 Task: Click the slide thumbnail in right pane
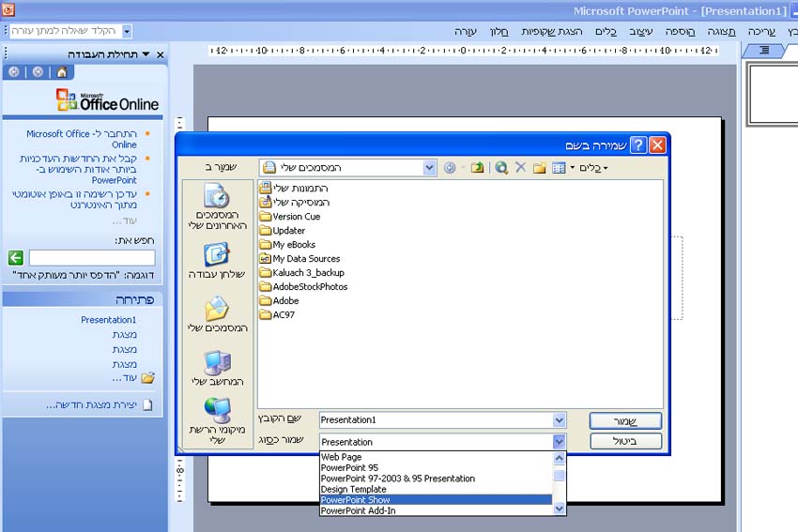coord(774,94)
